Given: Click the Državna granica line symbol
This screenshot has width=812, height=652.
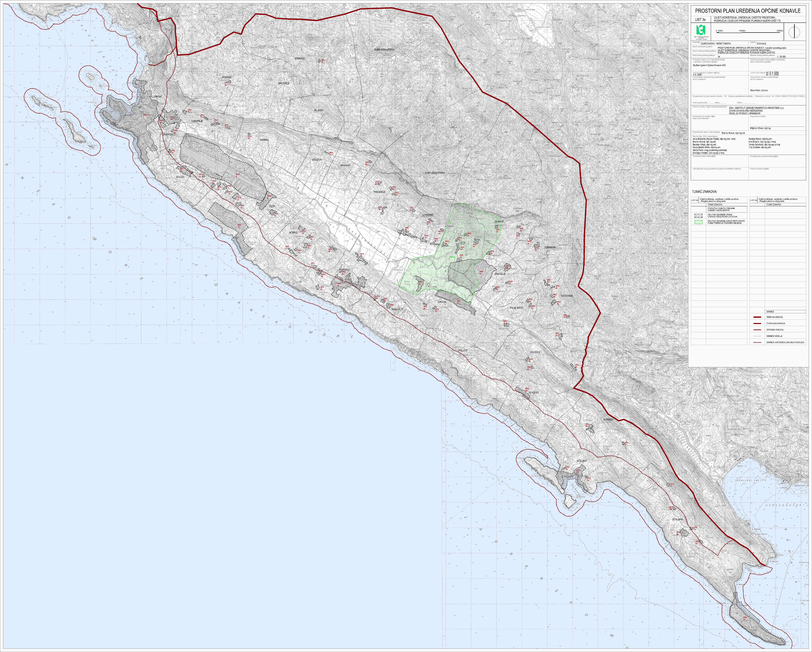Looking at the screenshot, I should (757, 317).
